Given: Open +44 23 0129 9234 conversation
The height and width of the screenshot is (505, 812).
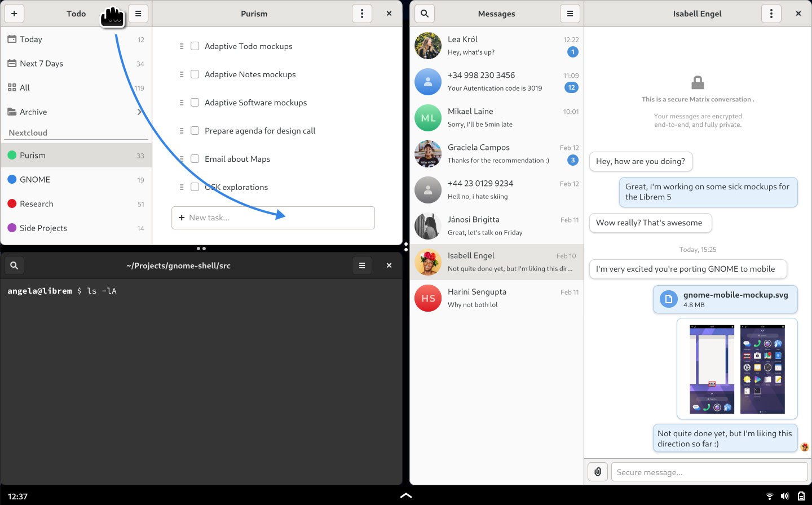Looking at the screenshot, I should [497, 190].
